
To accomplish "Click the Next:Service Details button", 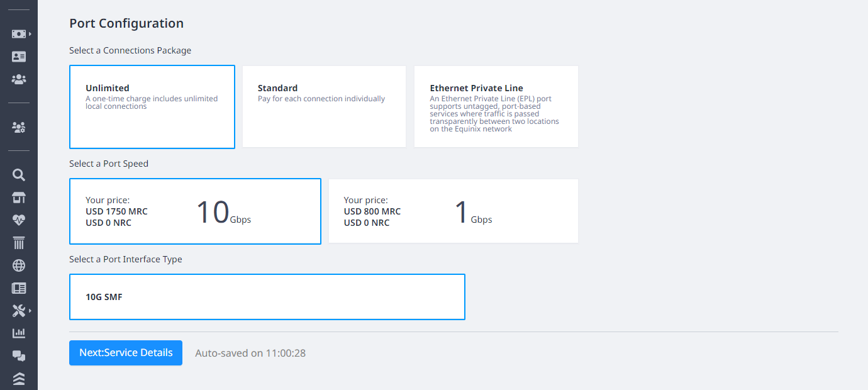I will 126,353.
